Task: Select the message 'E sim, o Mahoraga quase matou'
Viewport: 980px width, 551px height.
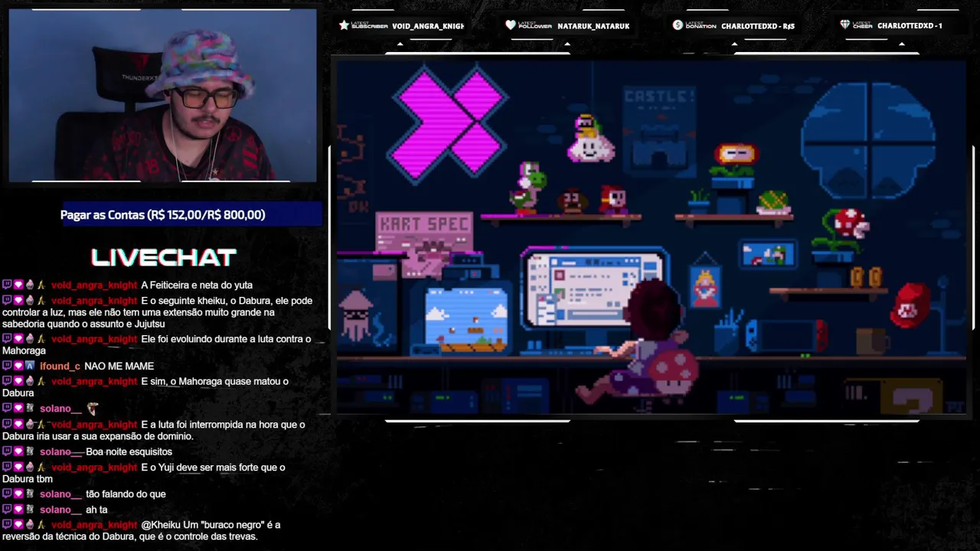Action: [x=145, y=387]
